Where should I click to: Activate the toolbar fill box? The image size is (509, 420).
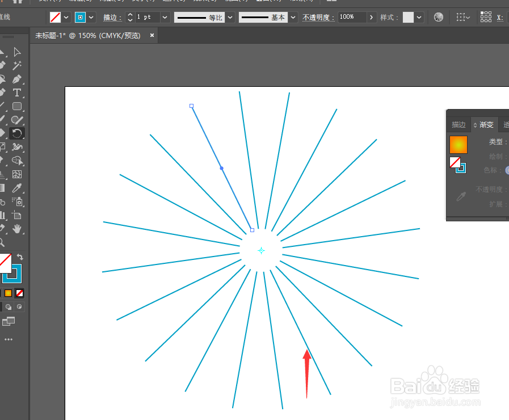5,263
